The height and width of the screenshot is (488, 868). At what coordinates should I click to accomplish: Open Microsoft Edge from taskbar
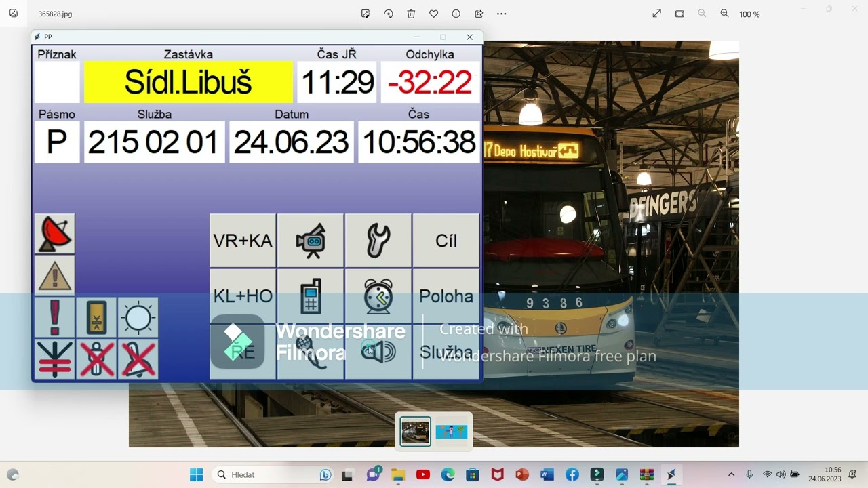coord(448,474)
